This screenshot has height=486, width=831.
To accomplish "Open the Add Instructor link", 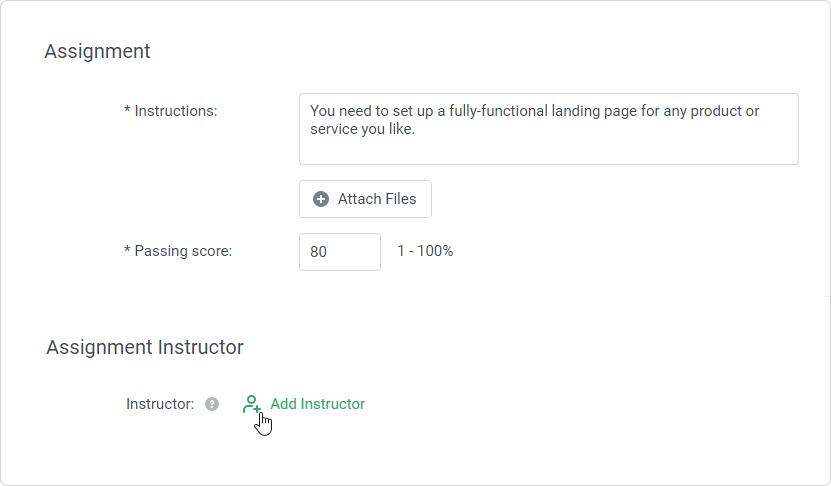I will pyautogui.click(x=317, y=404).
